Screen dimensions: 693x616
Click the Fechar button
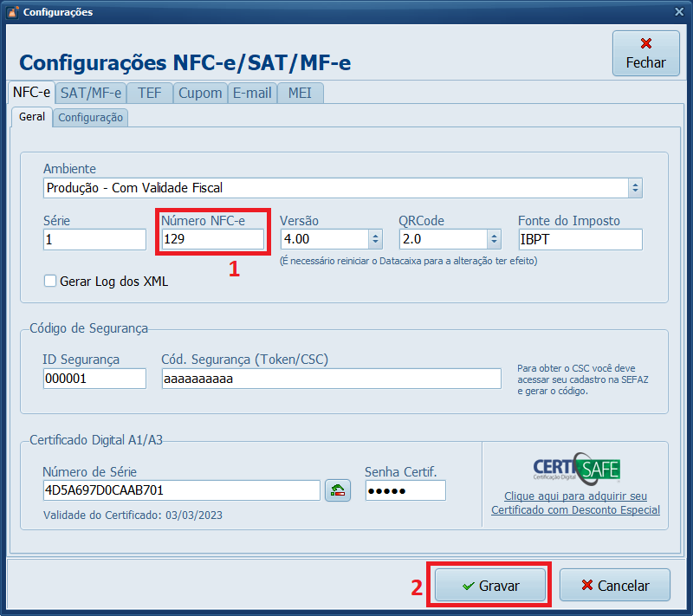(x=645, y=54)
